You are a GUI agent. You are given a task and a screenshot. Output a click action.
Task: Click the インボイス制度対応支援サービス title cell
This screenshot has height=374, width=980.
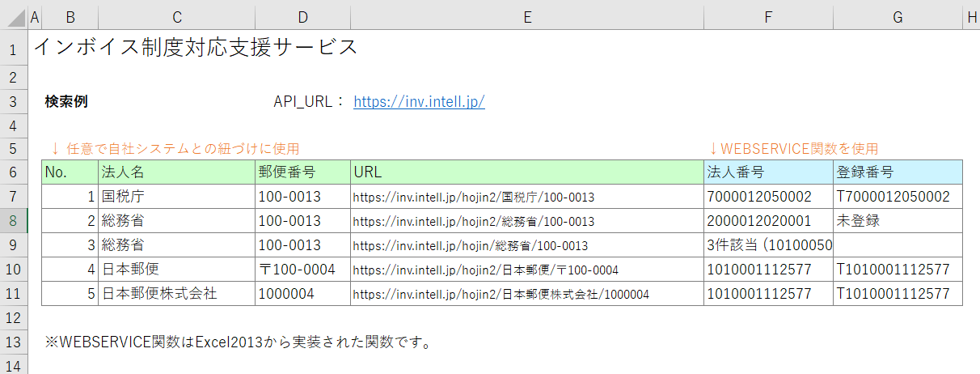point(195,47)
